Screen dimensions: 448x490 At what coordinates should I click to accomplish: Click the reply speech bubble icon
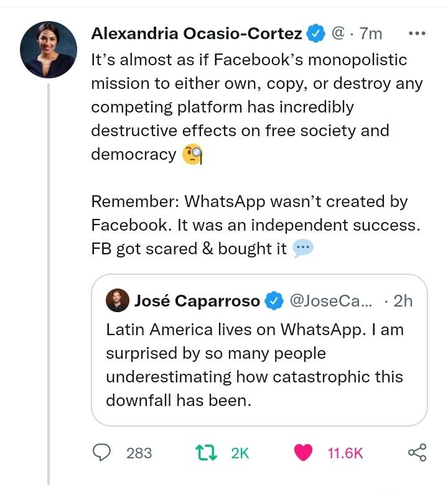pyautogui.click(x=101, y=453)
